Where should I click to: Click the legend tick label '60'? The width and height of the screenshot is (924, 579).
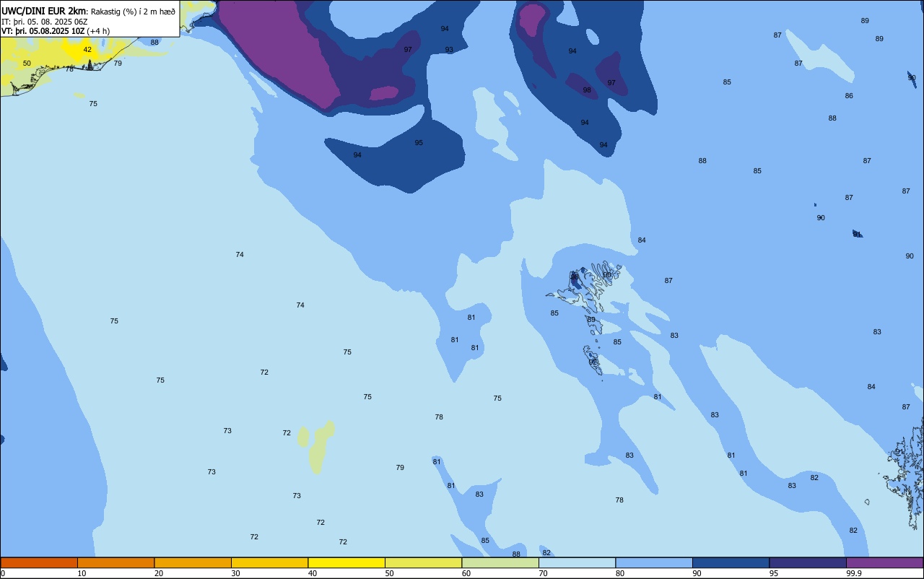pos(466,573)
